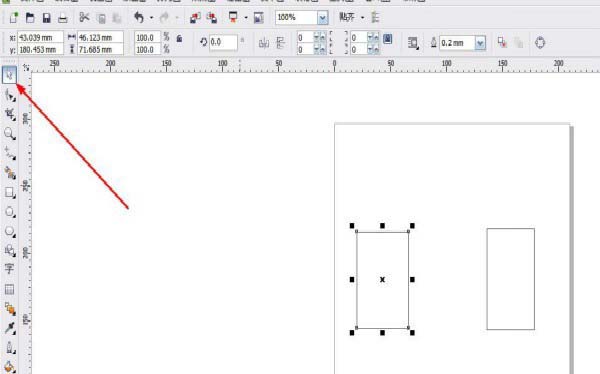Click the top-right corner roundness field
The image size is (600, 374).
[359, 38]
